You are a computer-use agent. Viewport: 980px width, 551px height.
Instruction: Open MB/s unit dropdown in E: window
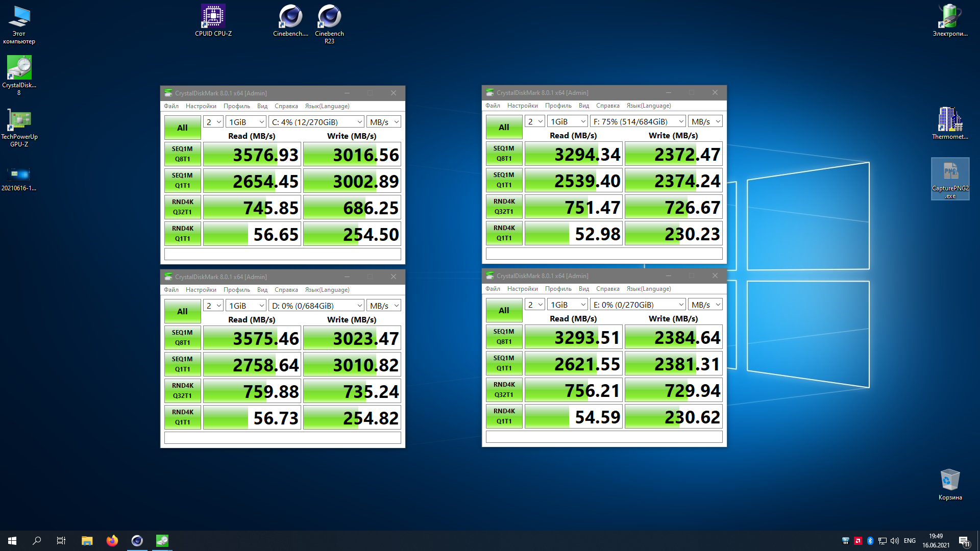[705, 305]
